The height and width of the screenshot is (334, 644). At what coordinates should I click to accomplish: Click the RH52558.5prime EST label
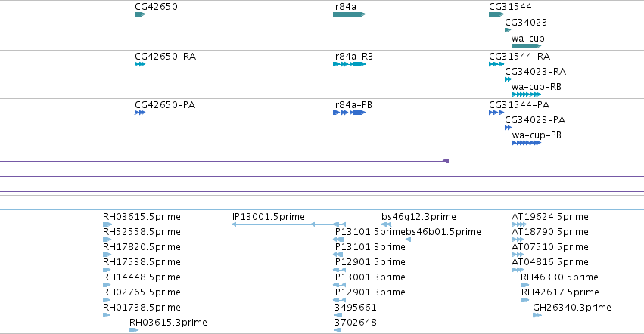tap(142, 232)
